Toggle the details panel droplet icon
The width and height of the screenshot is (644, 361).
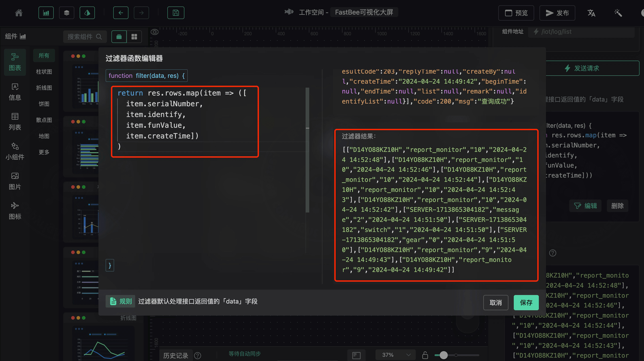point(87,13)
